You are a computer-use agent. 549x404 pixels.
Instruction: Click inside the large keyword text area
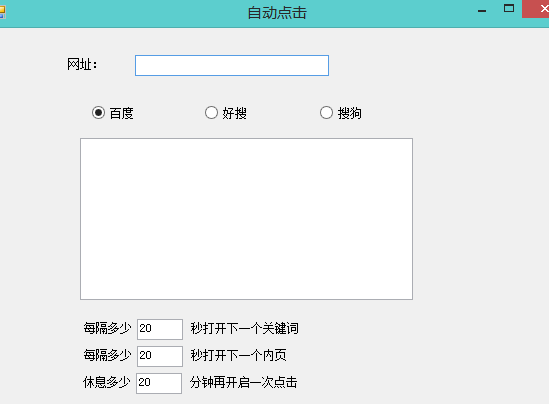point(246,219)
